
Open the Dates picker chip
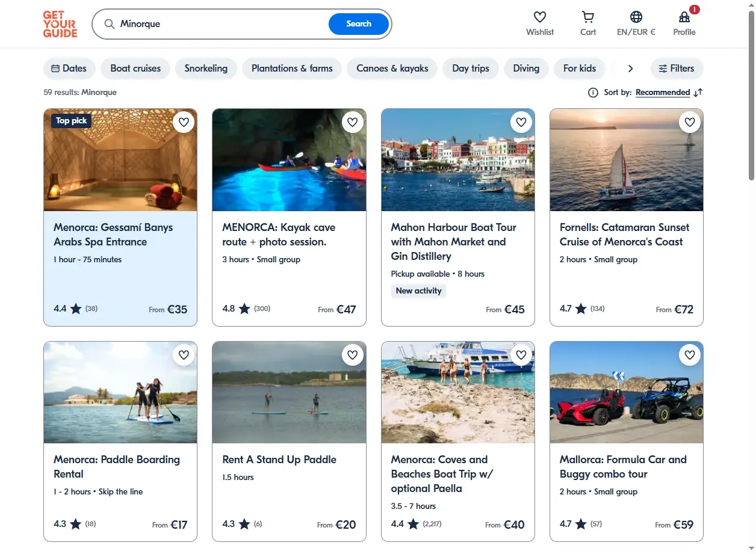tap(70, 69)
